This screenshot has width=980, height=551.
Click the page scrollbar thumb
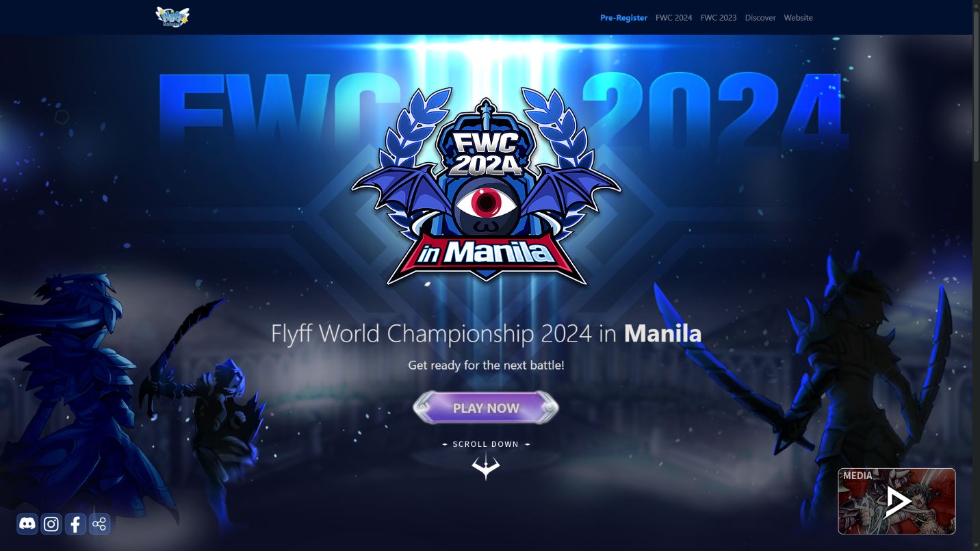pyautogui.click(x=976, y=86)
